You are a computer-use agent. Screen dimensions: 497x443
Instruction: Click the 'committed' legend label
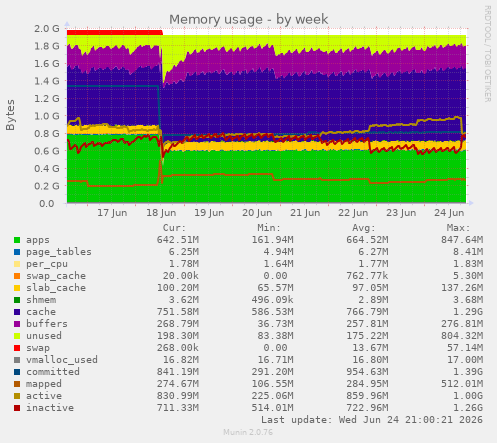(x=53, y=372)
